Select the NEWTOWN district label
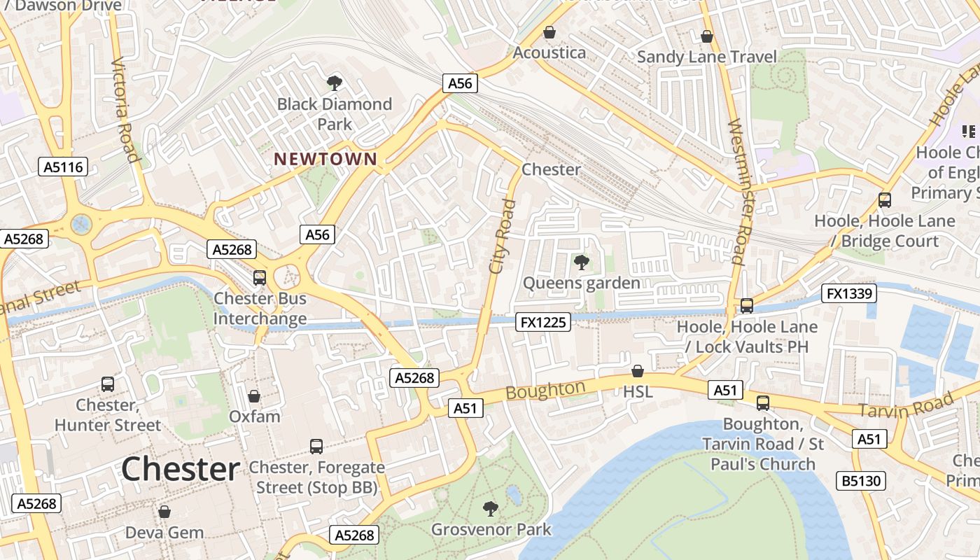Screen dimensions: 980x560 pyautogui.click(x=325, y=159)
